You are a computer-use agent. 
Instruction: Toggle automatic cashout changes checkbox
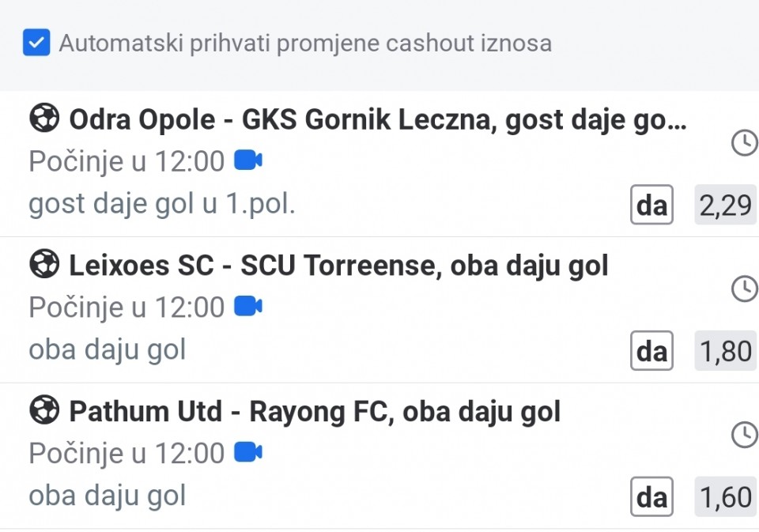(x=36, y=43)
